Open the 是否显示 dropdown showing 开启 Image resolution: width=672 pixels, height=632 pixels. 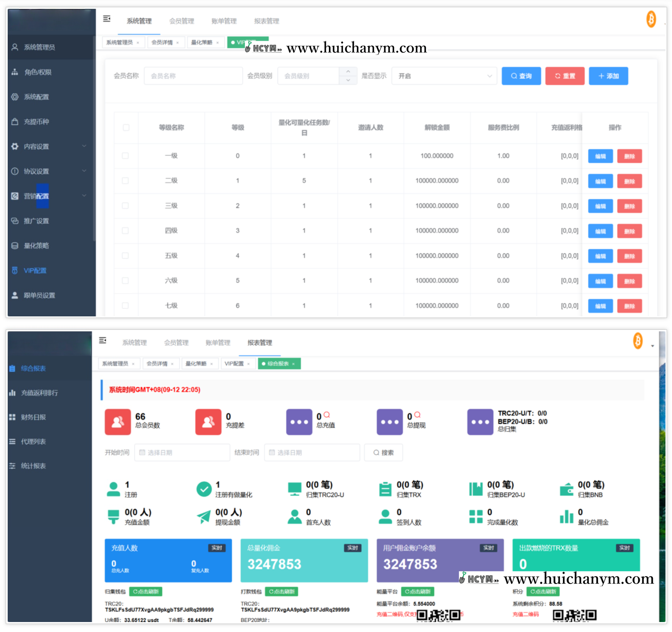444,76
